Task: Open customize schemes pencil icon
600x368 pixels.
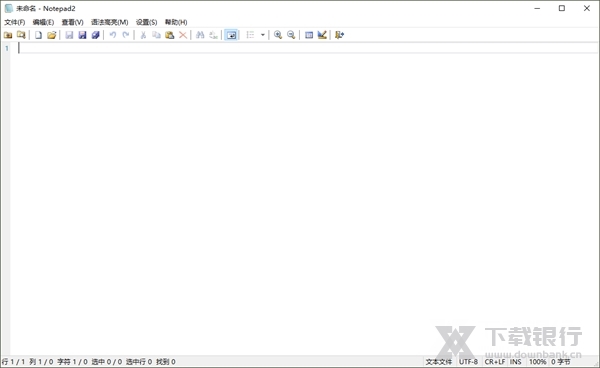Action: (322, 35)
